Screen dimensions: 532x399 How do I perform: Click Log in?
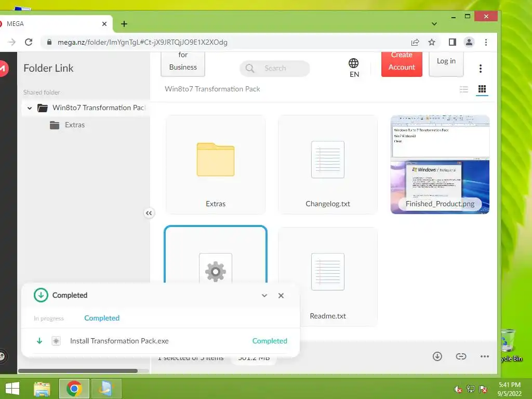(x=446, y=64)
